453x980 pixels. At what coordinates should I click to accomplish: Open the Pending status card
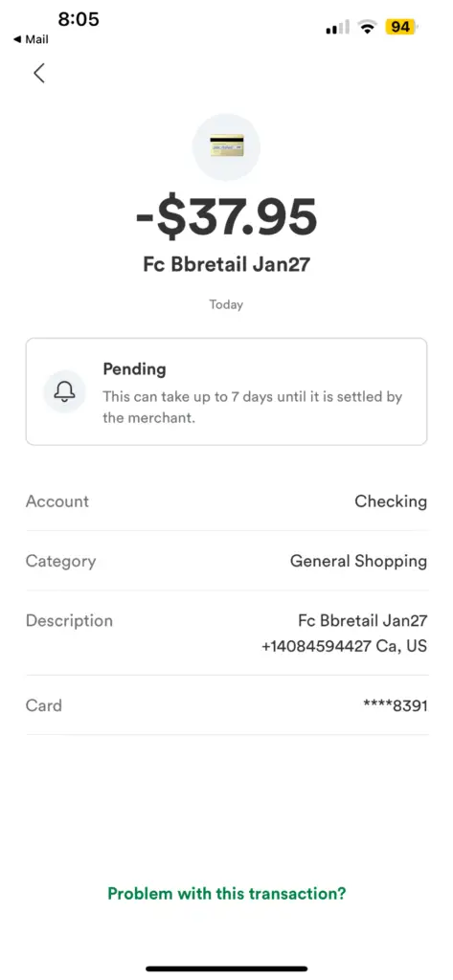[x=226, y=391]
